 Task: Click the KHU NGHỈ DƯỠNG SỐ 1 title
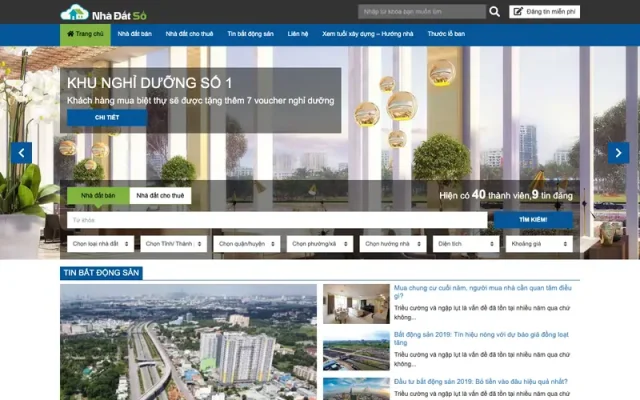[149, 83]
